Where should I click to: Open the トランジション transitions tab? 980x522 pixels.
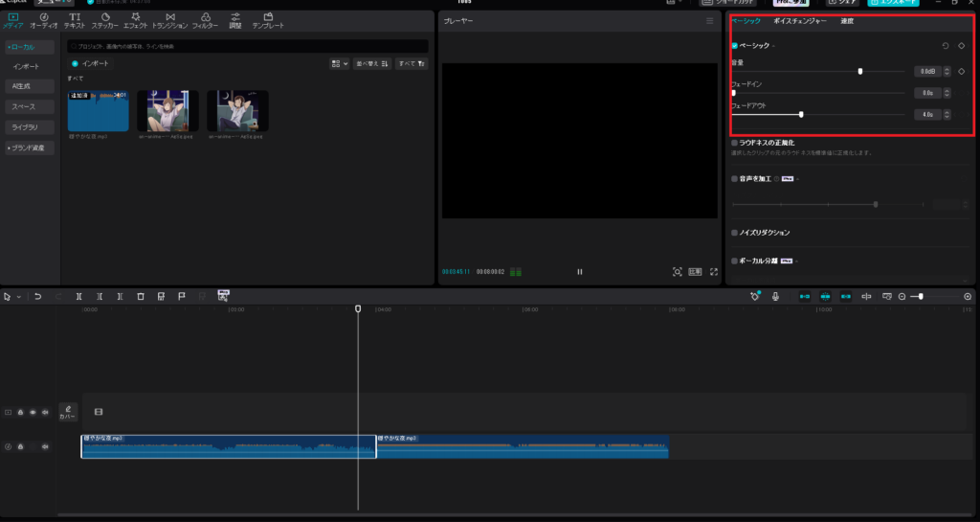(170, 21)
